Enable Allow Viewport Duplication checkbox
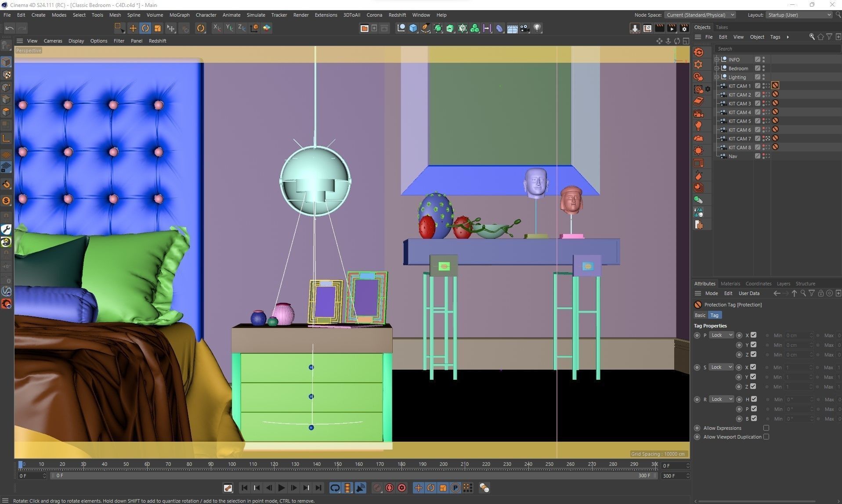Viewport: 842px width, 504px height. (766, 437)
